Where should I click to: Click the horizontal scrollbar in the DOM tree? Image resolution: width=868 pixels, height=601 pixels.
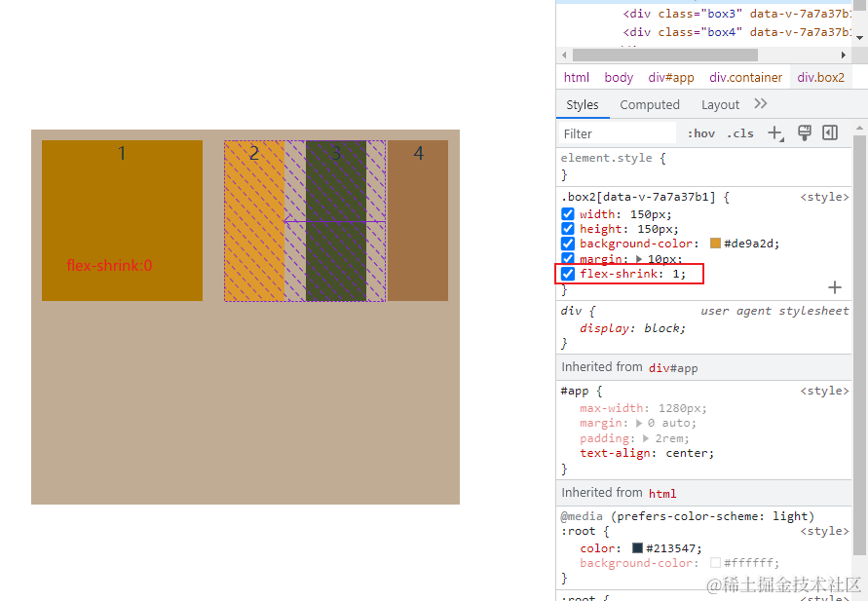click(x=664, y=55)
